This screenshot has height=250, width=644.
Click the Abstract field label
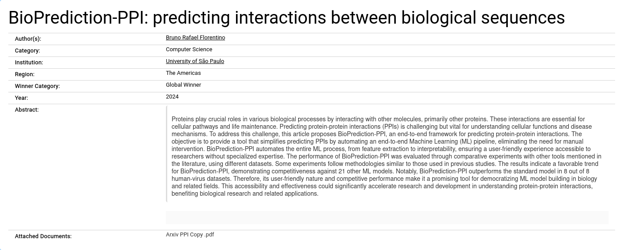coord(27,110)
